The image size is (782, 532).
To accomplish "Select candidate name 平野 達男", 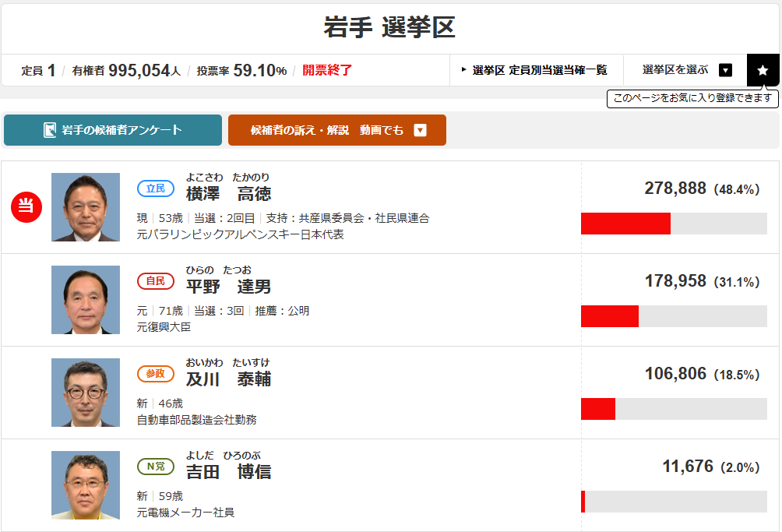I will tap(228, 287).
